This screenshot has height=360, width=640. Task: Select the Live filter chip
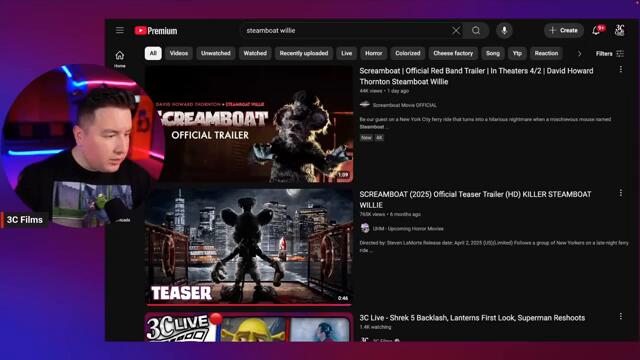pyautogui.click(x=347, y=53)
